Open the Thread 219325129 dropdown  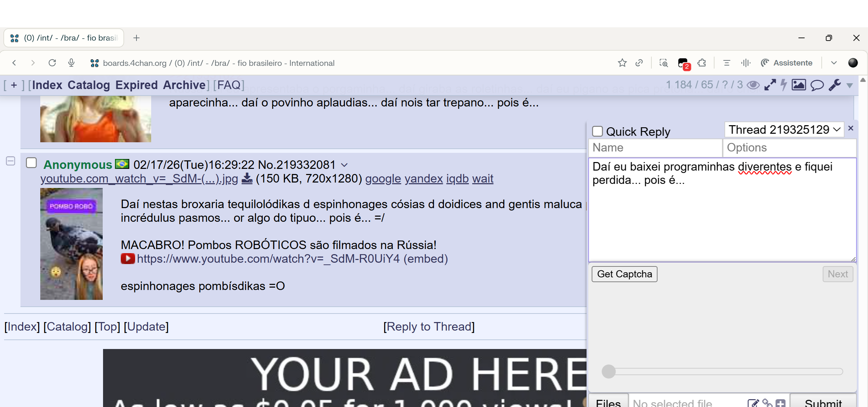[784, 130]
